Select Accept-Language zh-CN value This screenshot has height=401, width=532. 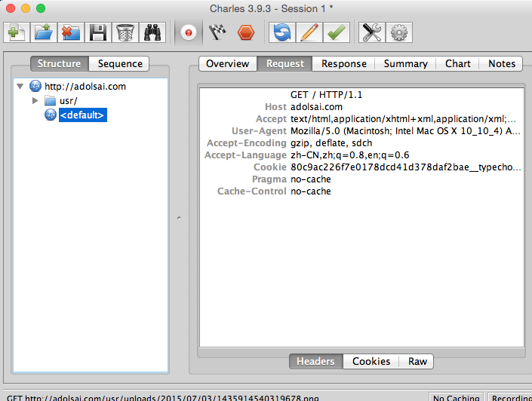click(x=350, y=155)
